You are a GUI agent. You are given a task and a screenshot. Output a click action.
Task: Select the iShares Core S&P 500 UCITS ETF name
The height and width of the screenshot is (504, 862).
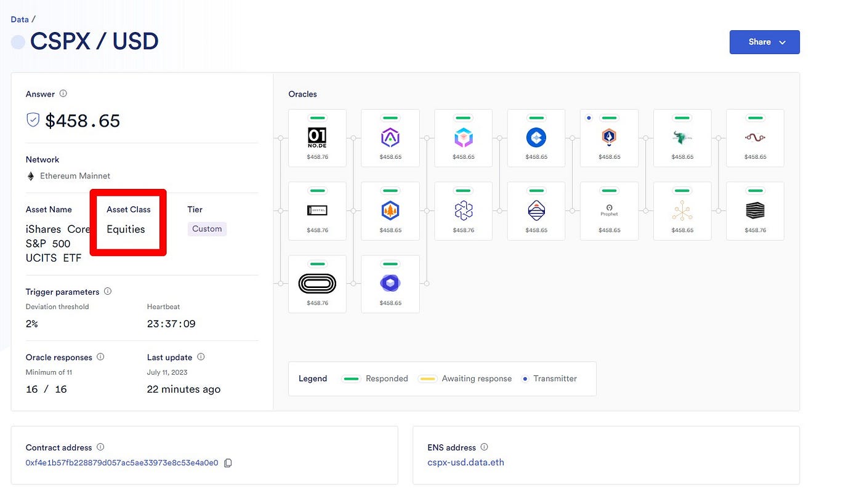(58, 244)
